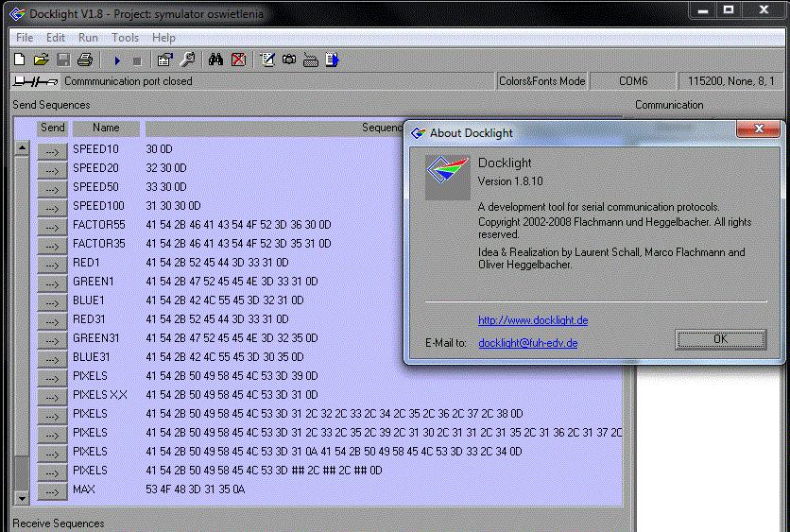The width and height of the screenshot is (790, 532).
Task: Open project via the folder icon
Action: click(x=42, y=60)
